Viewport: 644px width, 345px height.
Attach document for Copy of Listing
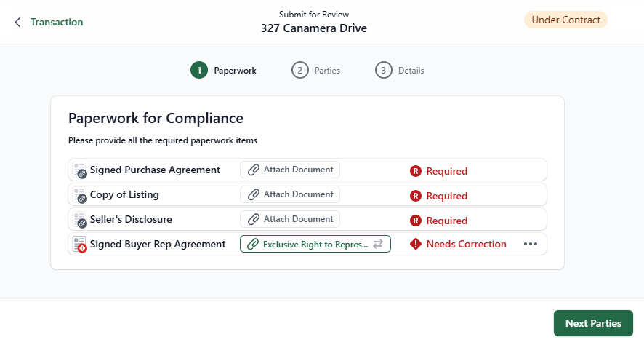[x=290, y=194]
